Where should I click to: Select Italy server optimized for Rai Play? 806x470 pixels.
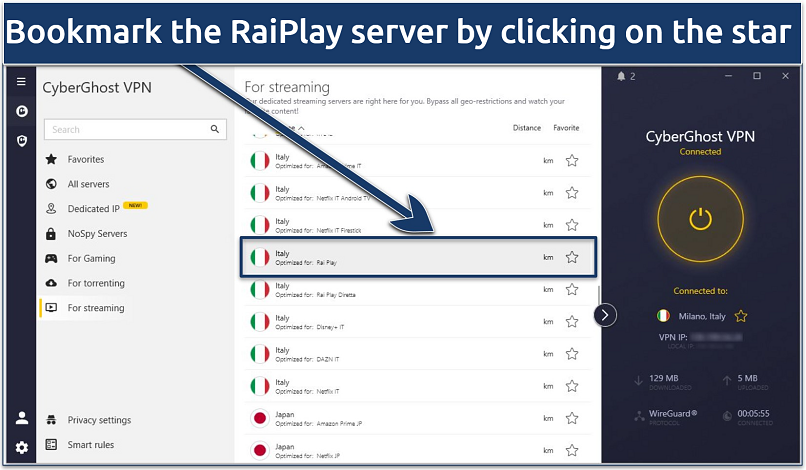418,258
